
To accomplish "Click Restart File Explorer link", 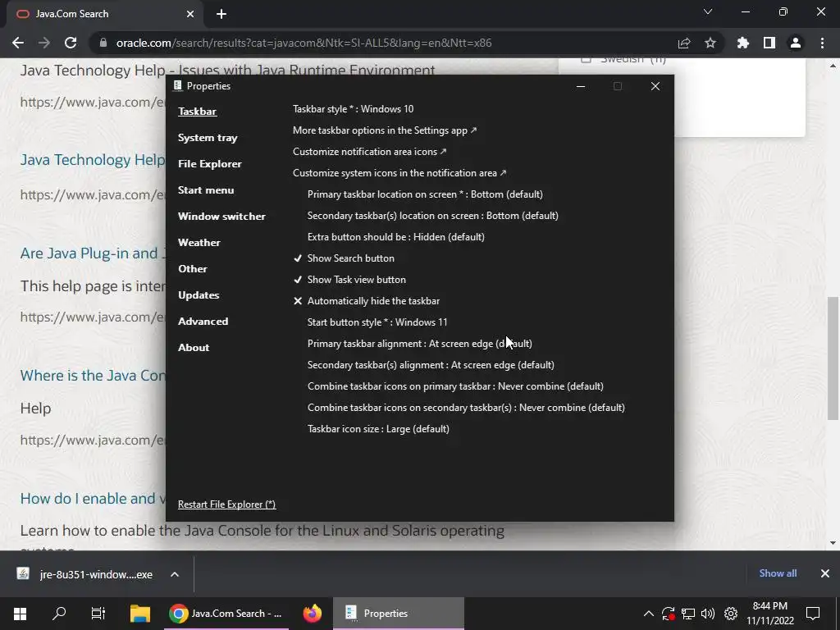I will (226, 504).
